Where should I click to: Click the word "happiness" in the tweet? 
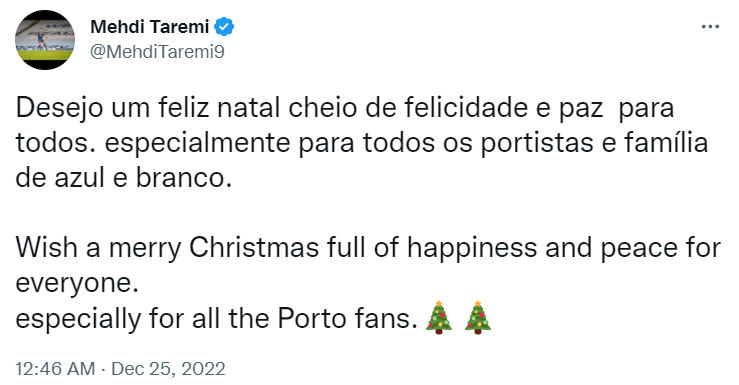coord(472,248)
